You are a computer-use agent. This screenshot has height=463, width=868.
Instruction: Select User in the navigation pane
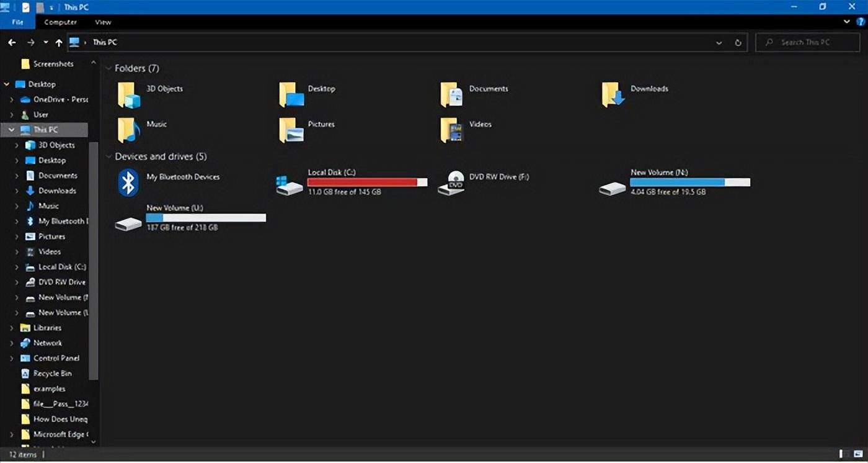coord(34,115)
